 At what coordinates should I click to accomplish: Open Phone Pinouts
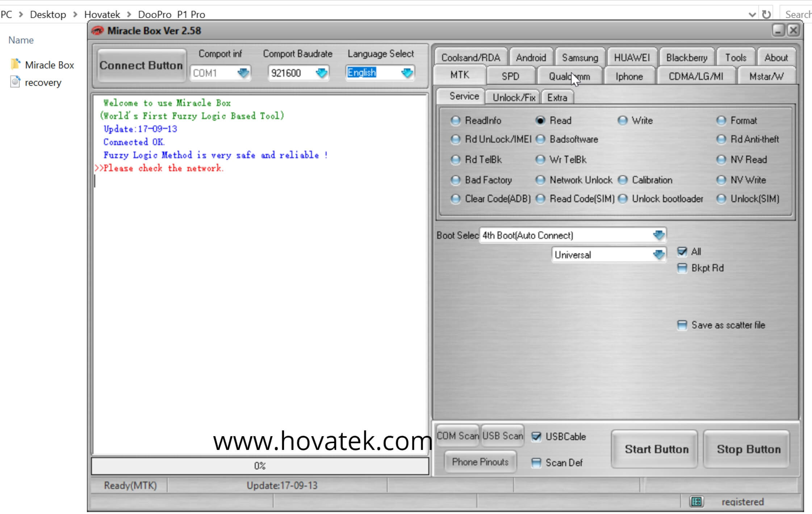tap(480, 462)
